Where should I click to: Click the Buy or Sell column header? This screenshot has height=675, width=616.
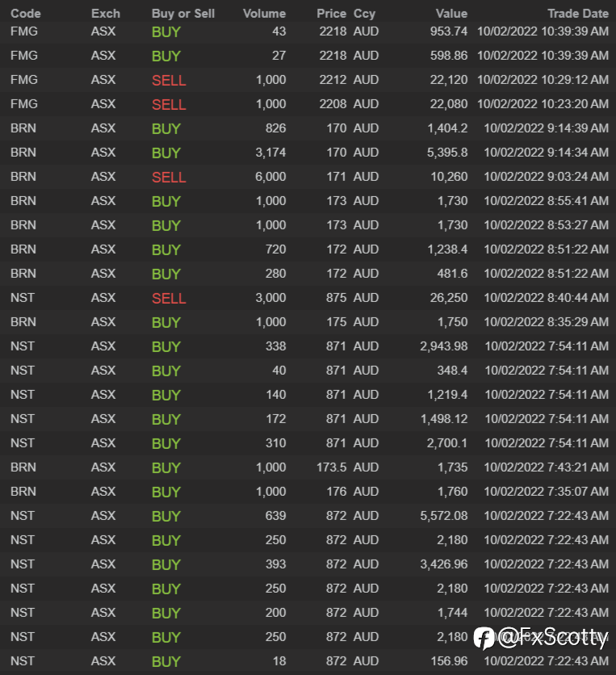(x=183, y=14)
